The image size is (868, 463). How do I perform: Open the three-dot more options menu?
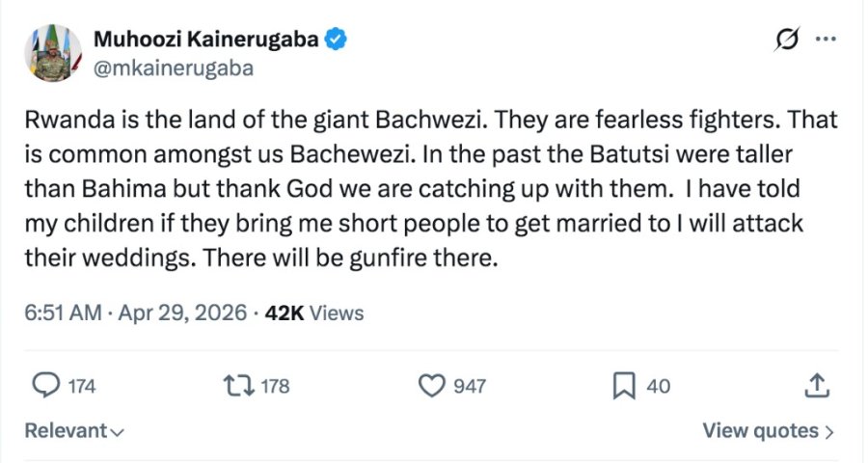(826, 40)
